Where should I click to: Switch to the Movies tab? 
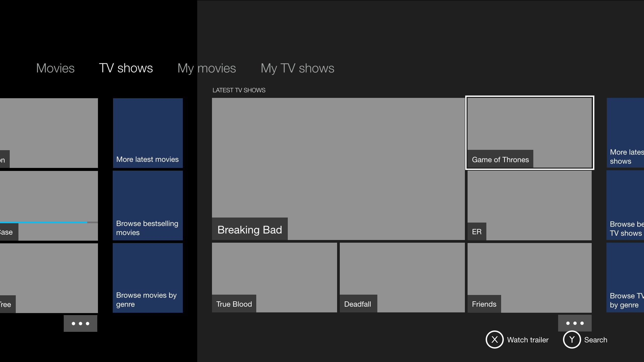(55, 68)
